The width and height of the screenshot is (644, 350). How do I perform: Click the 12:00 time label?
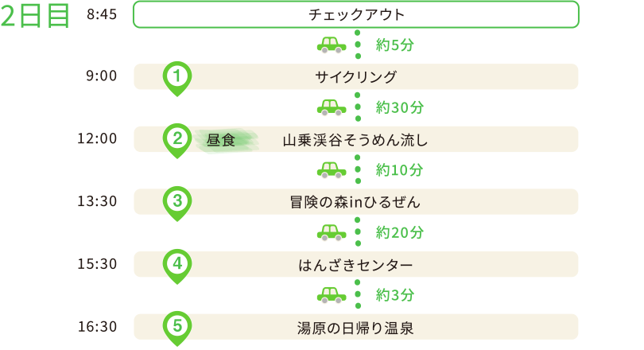pos(97,138)
